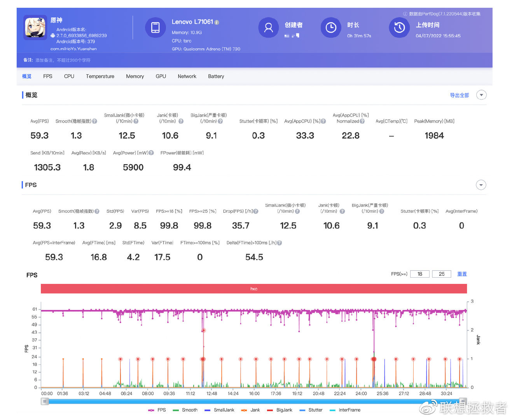Screen dimensions: 512x420
Task: Collapse the FPS section
Action: coord(481,185)
